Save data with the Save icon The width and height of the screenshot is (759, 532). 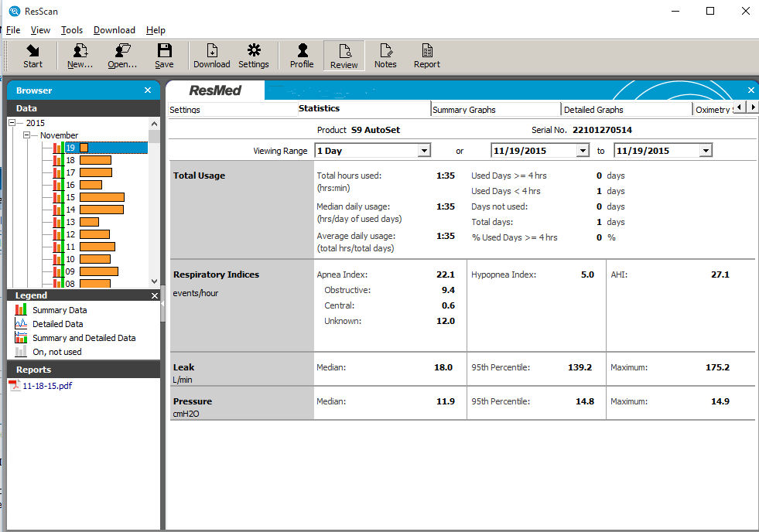click(x=164, y=56)
